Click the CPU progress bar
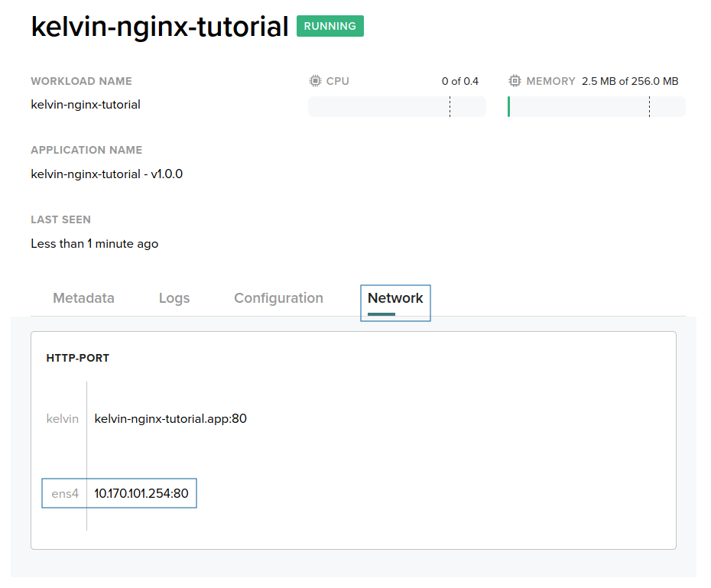This screenshot has height=588, width=711. [x=397, y=106]
